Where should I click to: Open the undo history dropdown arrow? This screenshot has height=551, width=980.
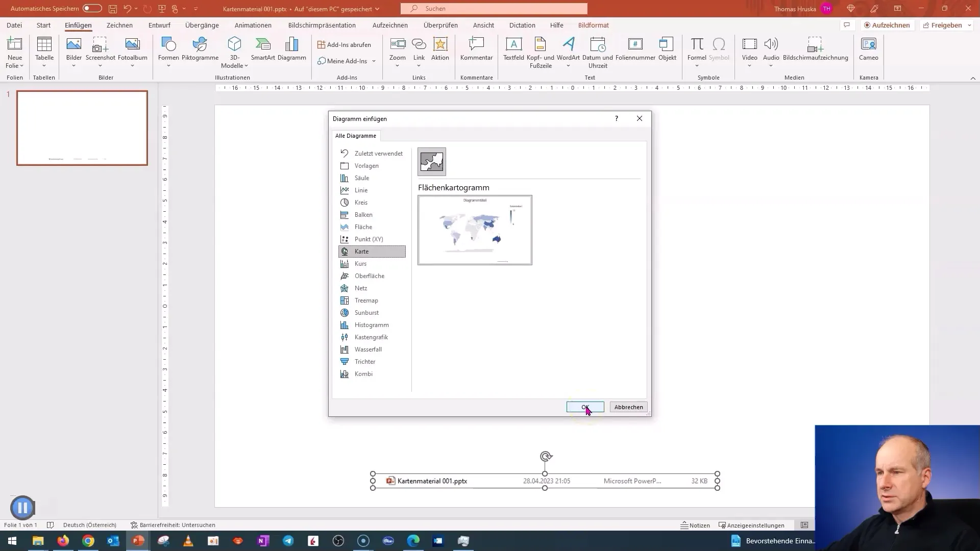point(136,9)
